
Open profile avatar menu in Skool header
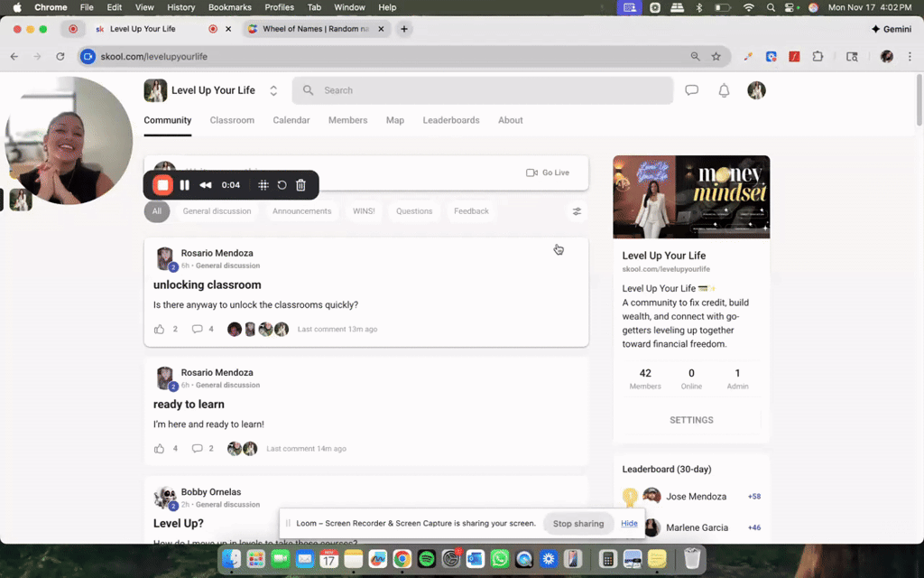coord(757,90)
